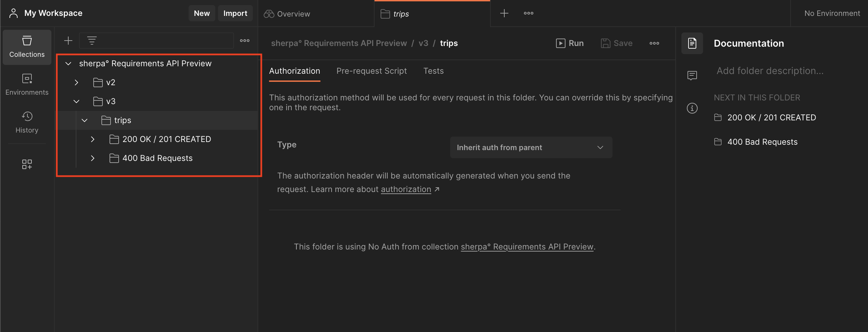Click the user avatar icon beside My Workspace
Image resolution: width=868 pixels, height=332 pixels.
pos(14,13)
